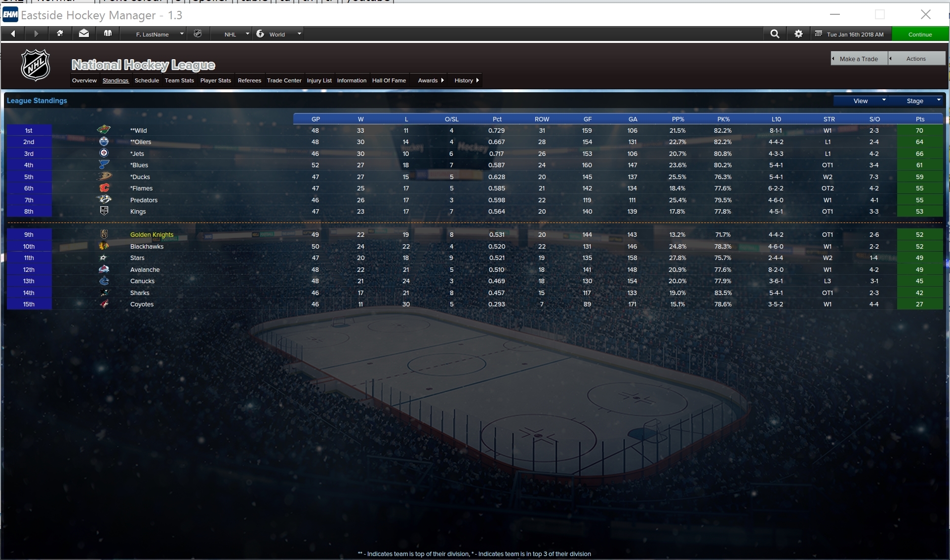Click the Tue Jan 16th 2018 date
The height and width of the screenshot is (560, 950).
tap(855, 35)
